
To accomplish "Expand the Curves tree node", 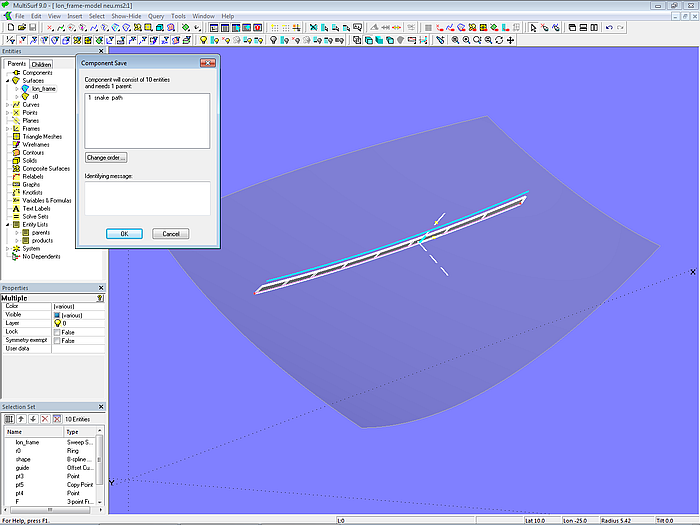I will pyautogui.click(x=8, y=105).
